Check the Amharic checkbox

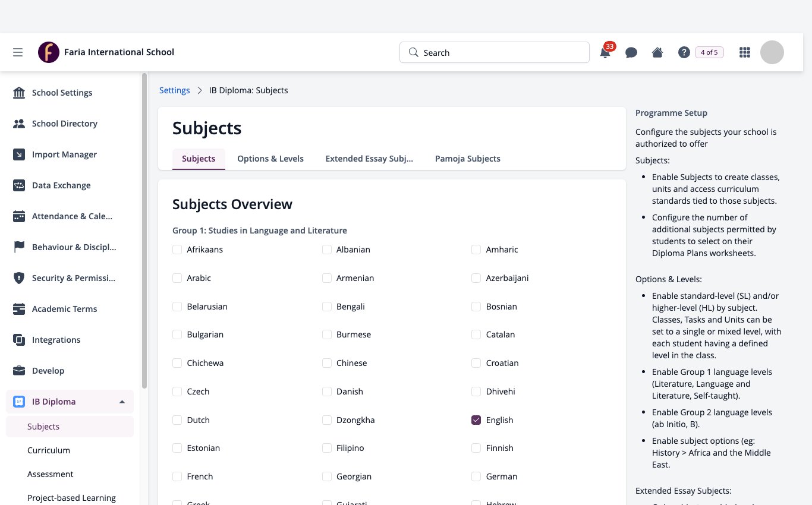coord(476,250)
